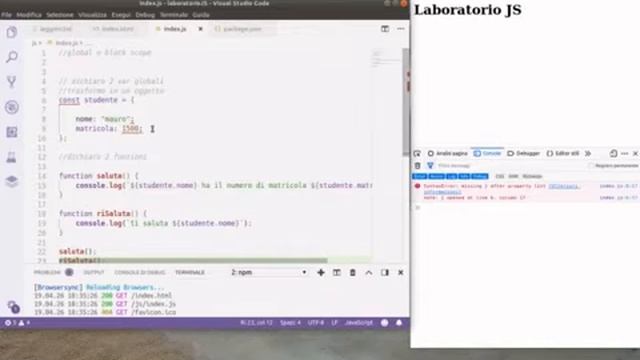640x360 pixels.
Task: Toggle the devtools console filter funnel icon
Action: click(430, 165)
